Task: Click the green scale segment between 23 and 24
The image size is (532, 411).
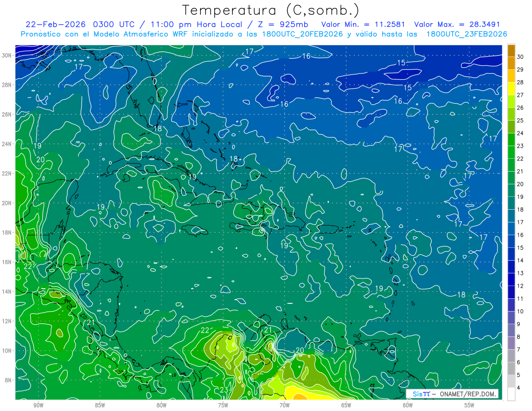Action: click(512, 139)
